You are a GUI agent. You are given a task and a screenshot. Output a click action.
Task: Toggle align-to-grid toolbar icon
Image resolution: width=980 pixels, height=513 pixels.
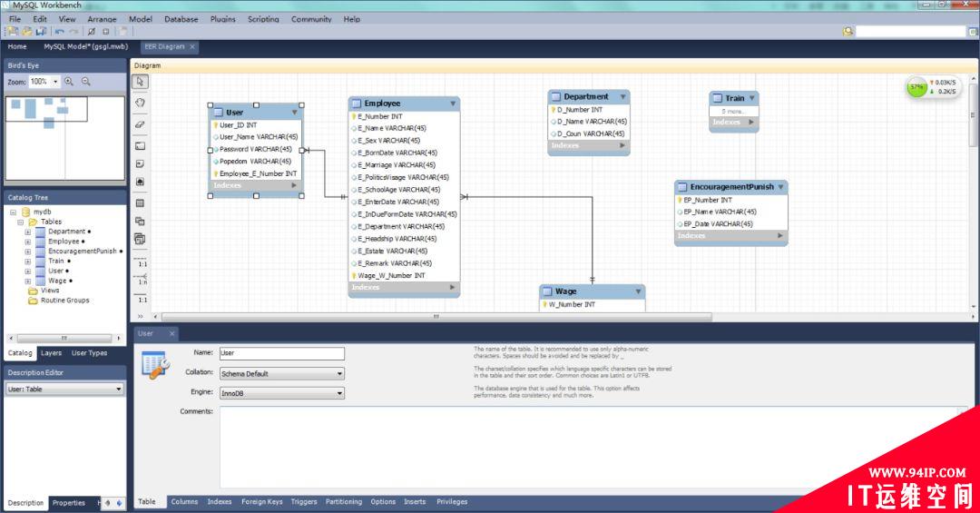[105, 31]
